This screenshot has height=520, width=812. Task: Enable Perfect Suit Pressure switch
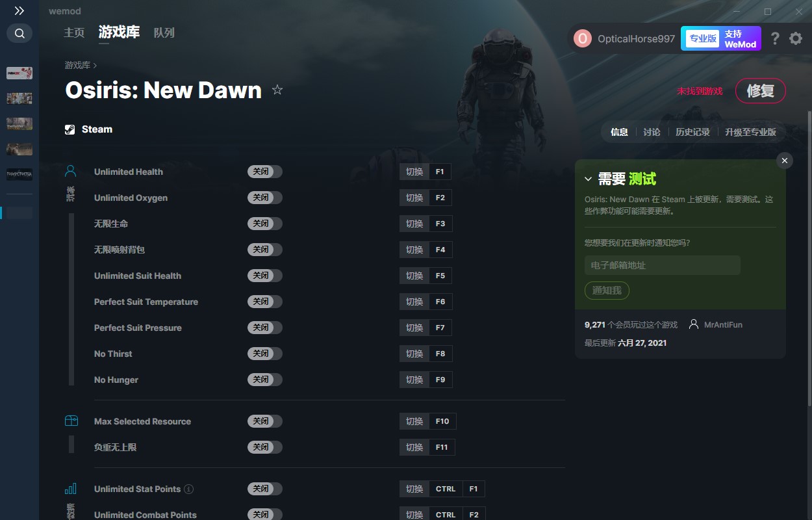pos(265,328)
